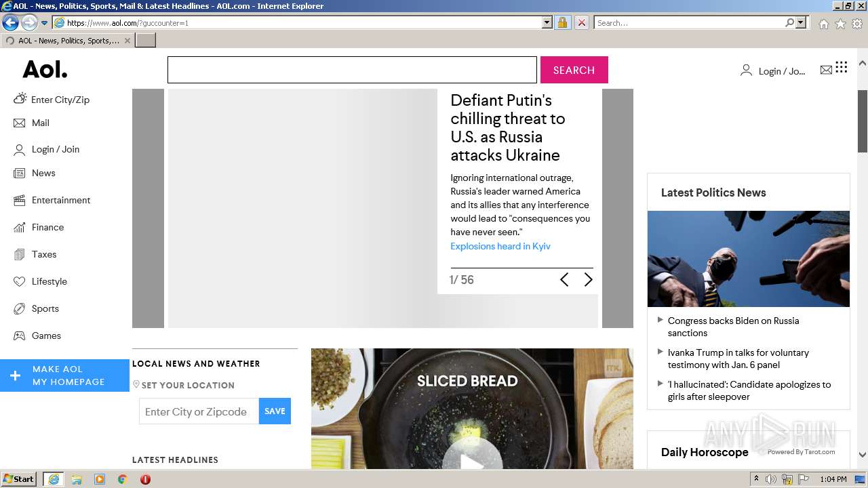This screenshot has height=488, width=868.
Task: Click inside the AOL search input field
Action: 352,70
